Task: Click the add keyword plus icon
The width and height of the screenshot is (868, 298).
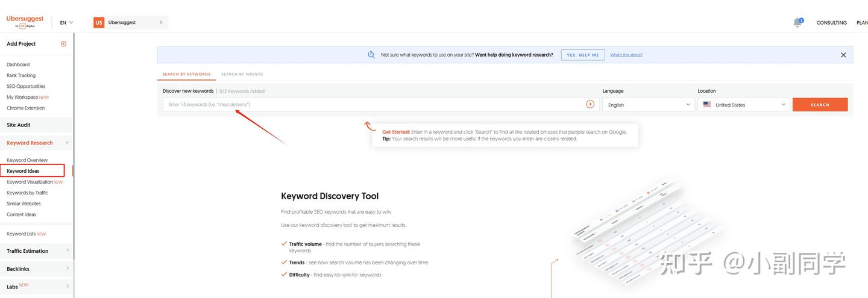Action: [x=590, y=104]
